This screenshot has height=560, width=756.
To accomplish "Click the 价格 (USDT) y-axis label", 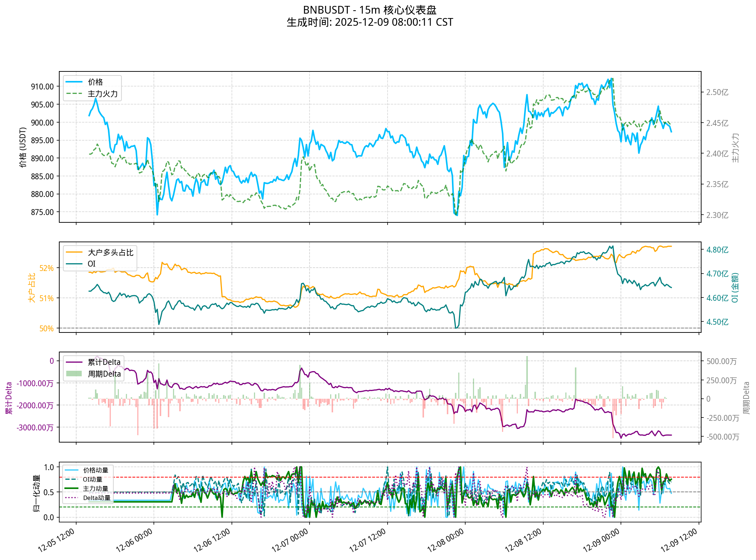I will (x=23, y=147).
